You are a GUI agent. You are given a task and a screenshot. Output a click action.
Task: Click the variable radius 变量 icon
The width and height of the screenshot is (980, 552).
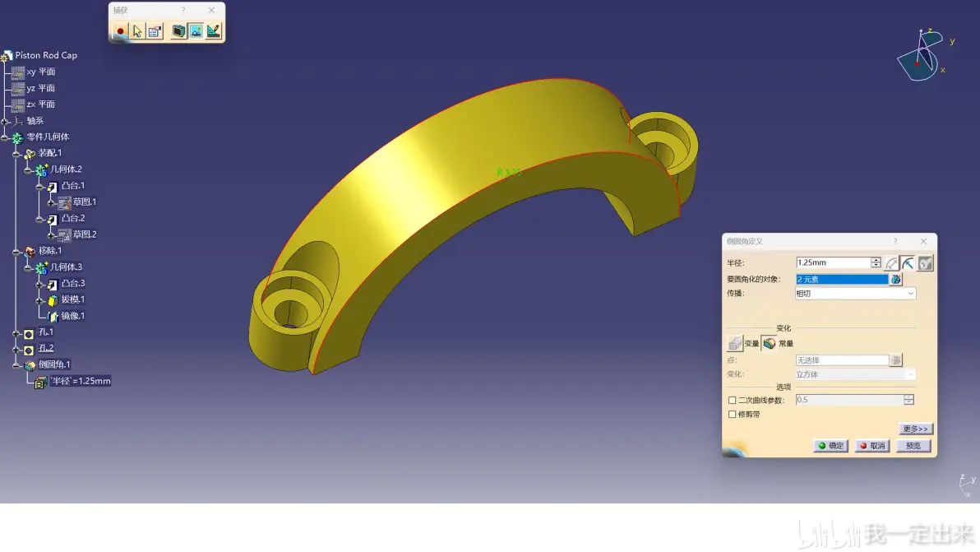pyautogui.click(x=735, y=343)
